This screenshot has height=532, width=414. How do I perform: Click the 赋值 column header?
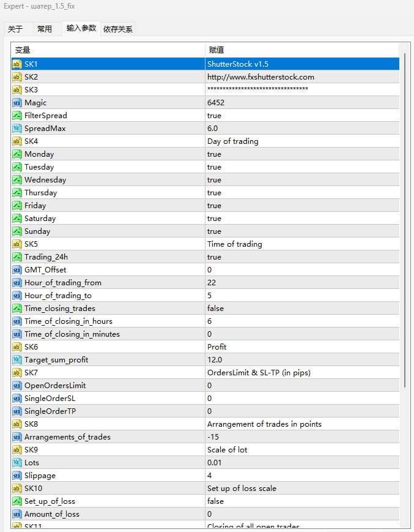tap(302, 50)
